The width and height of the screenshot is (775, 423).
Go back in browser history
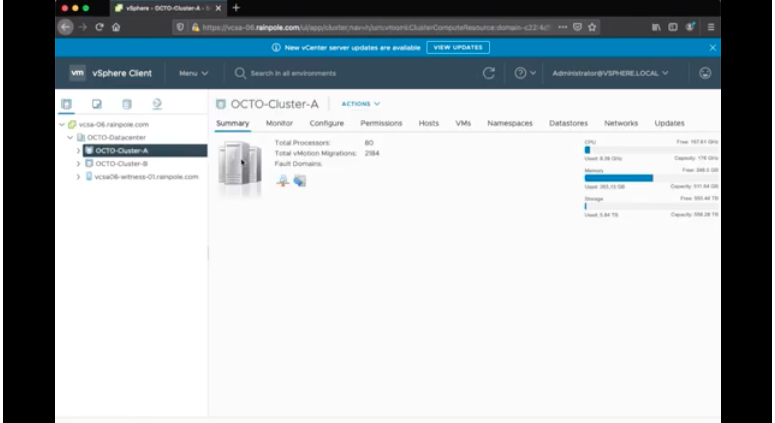point(65,27)
